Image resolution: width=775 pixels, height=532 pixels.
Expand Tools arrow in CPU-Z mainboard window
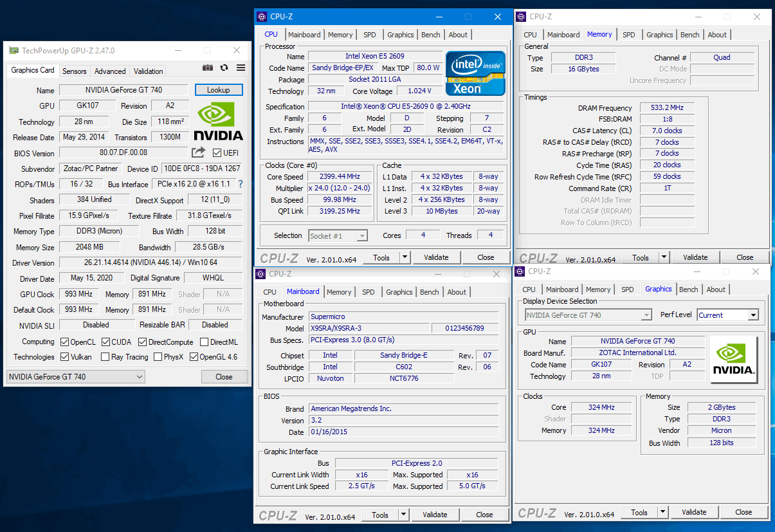click(x=403, y=515)
